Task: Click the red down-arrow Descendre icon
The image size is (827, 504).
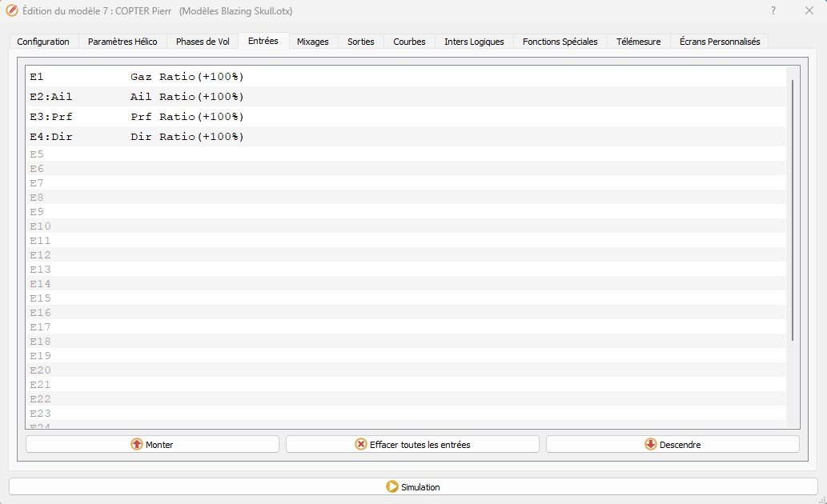Action: (650, 444)
